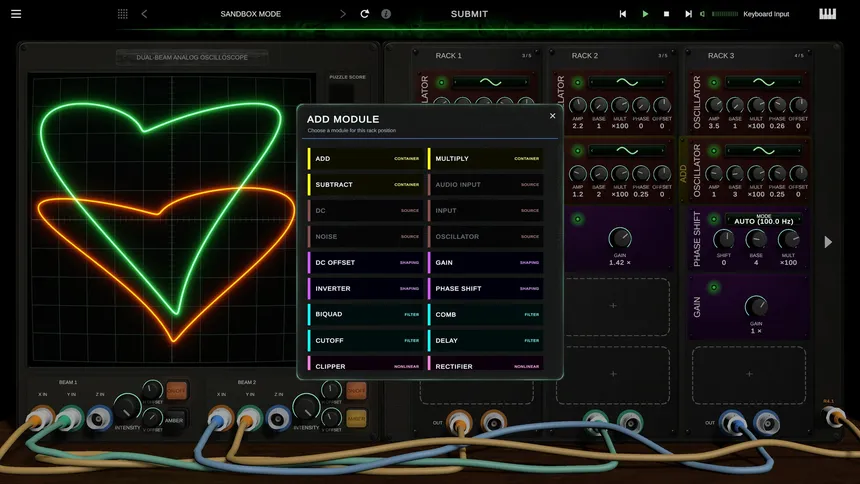860x484 pixels.
Task: Choose the INVERTER shaping module
Action: (365, 288)
